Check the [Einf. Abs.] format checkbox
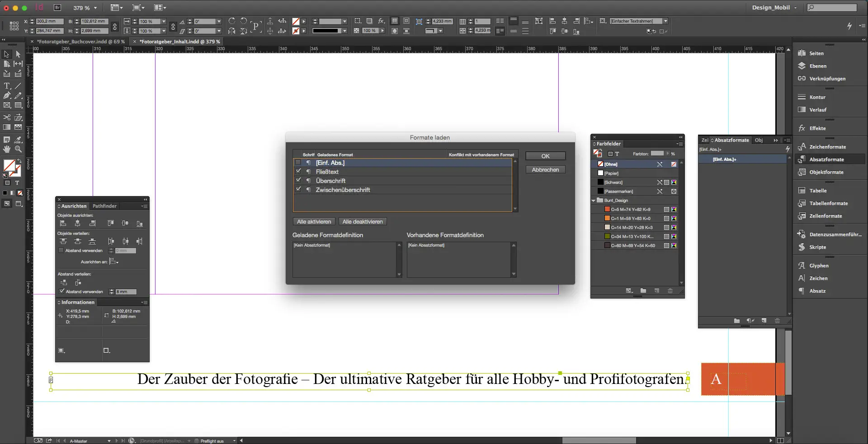The height and width of the screenshot is (444, 868). pos(298,162)
